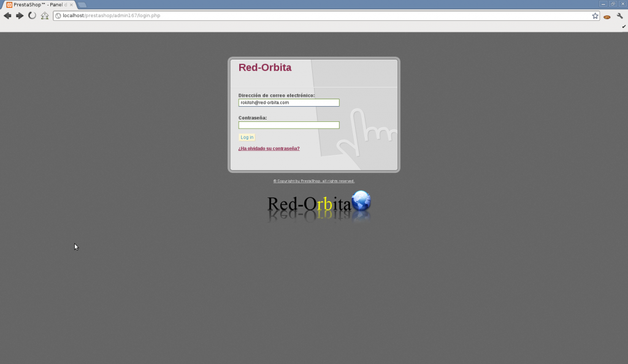Screen dimensions: 628x364
Task: Close the browser window
Action: (x=623, y=4)
